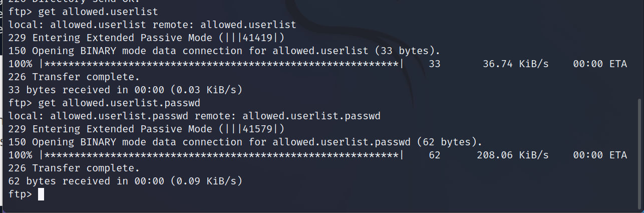Click the last 'ftp>' prompt at the bottom
This screenshot has height=213, width=644.
click(x=20, y=194)
